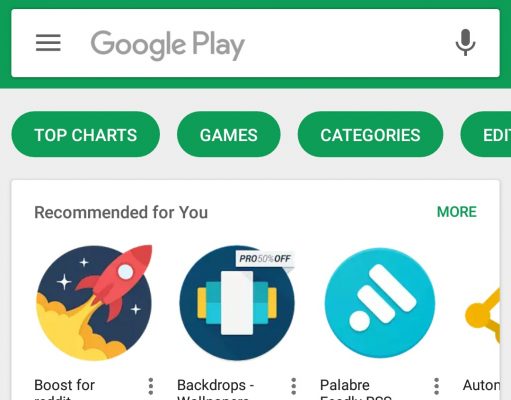Open overflow menu for Palabre
This screenshot has height=400, width=511.
[436, 386]
